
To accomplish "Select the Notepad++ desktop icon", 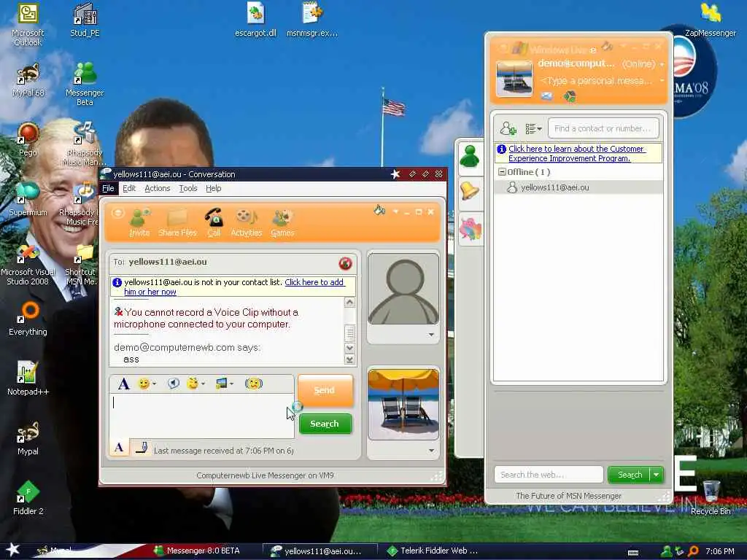I will [x=28, y=378].
